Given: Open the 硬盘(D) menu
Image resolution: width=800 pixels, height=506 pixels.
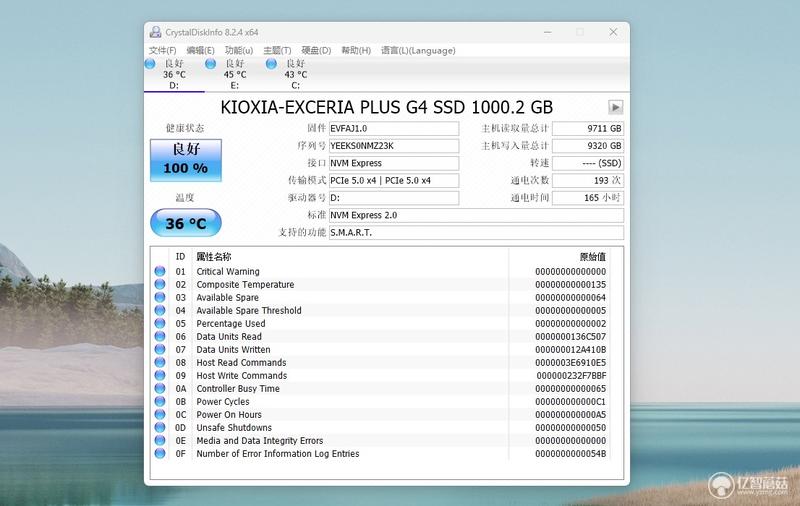Looking at the screenshot, I should click(x=316, y=50).
